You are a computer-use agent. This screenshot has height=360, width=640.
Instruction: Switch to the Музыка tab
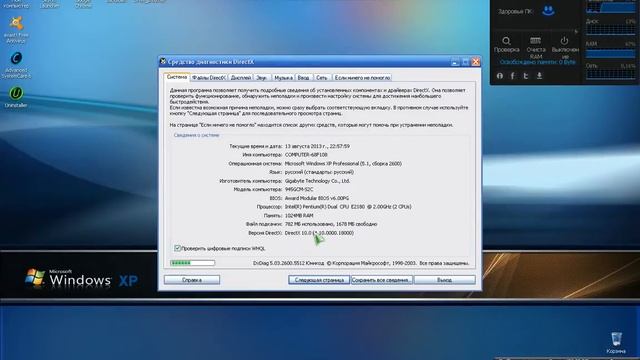point(283,78)
